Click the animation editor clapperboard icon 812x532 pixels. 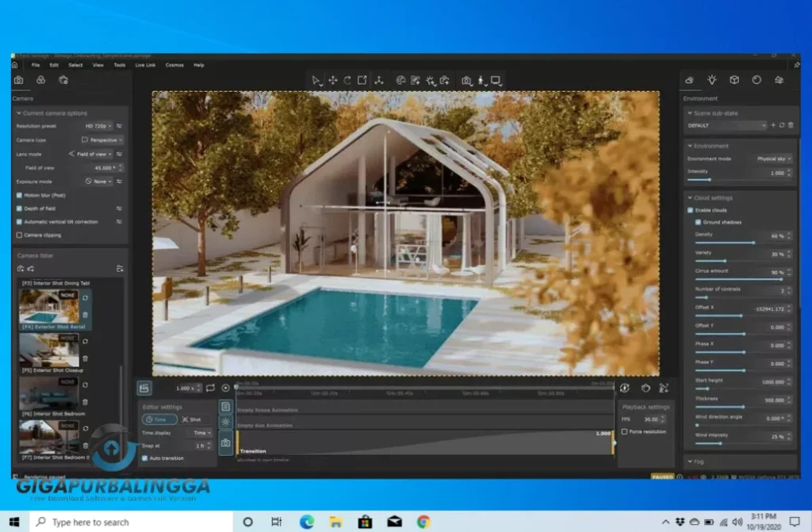pos(144,388)
